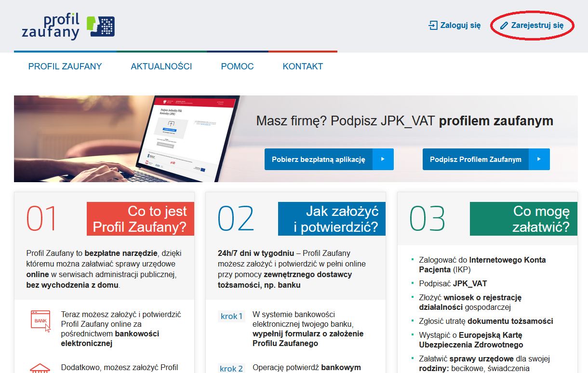Image resolution: width=588 pixels, height=373 pixels.
Task: Open the POMOC menu item
Action: coord(237,67)
